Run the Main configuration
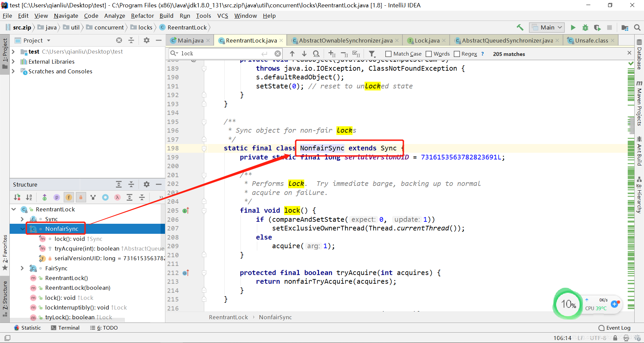644x343 pixels. pos(573,27)
